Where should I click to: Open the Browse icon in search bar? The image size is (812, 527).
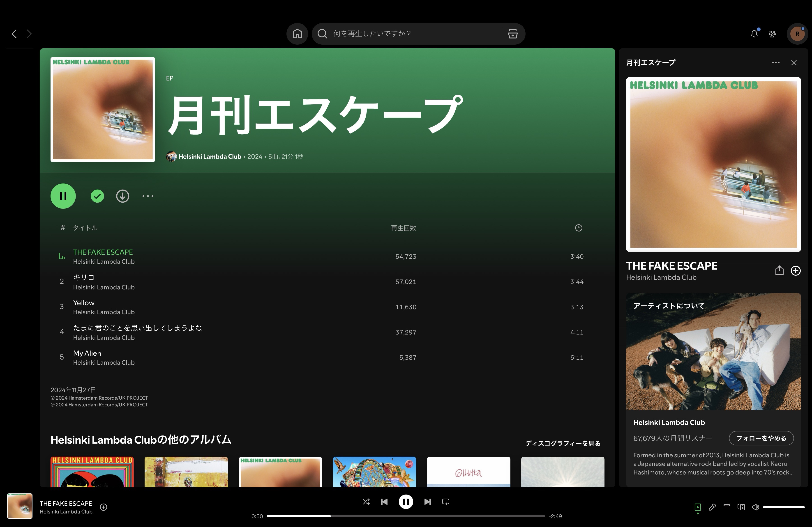point(512,34)
